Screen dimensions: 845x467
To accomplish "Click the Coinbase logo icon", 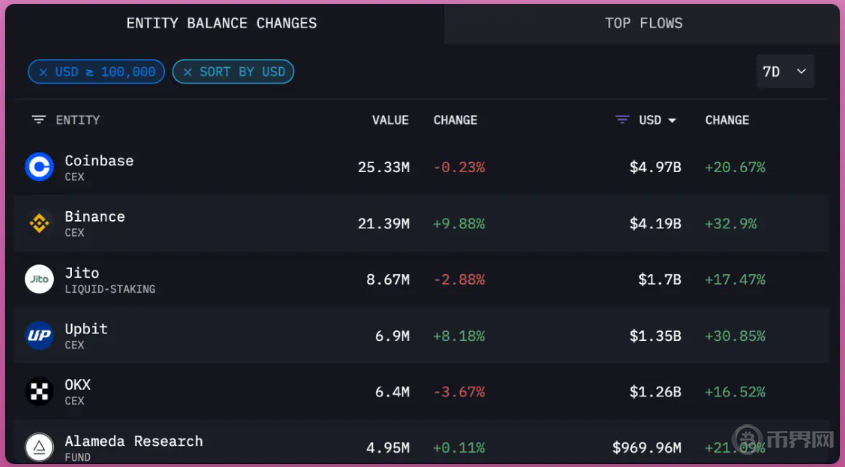I will tap(39, 167).
